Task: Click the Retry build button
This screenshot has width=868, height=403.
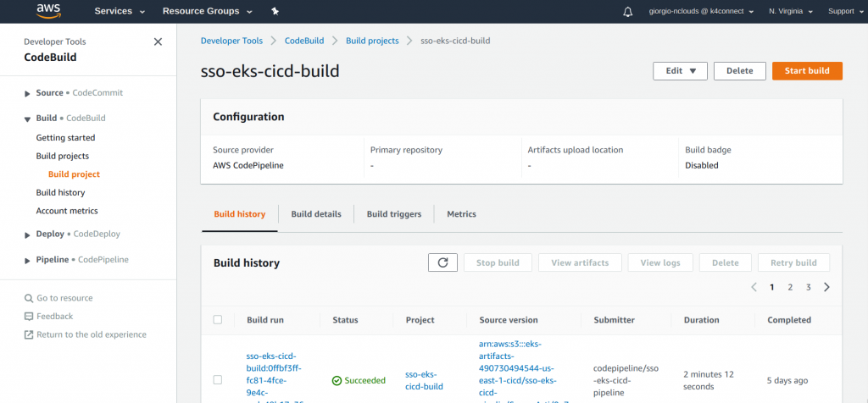Action: (x=793, y=262)
